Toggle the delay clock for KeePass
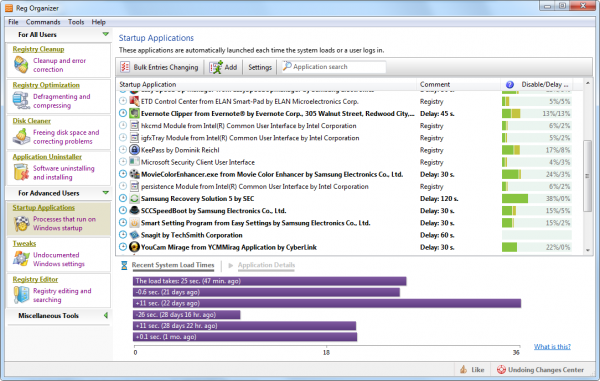The width and height of the screenshot is (600, 381). (123, 150)
